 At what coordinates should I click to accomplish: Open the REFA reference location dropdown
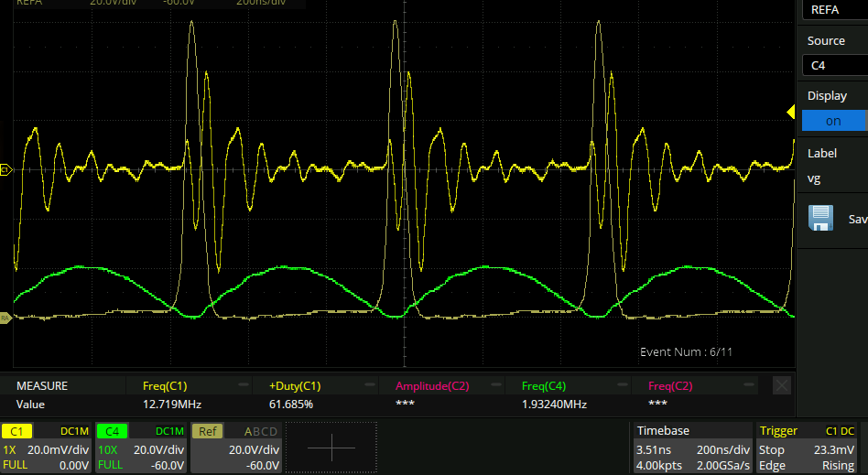click(x=832, y=10)
